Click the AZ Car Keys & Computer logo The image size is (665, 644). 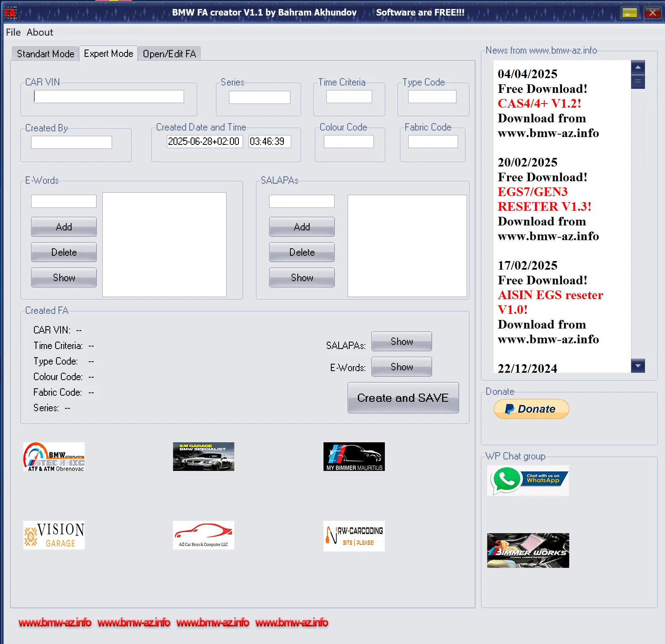(x=203, y=535)
